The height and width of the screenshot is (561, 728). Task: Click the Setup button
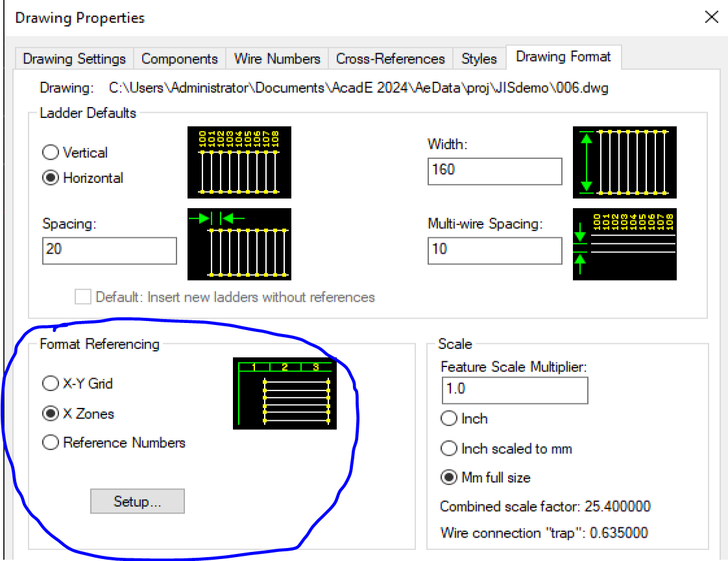[137, 501]
